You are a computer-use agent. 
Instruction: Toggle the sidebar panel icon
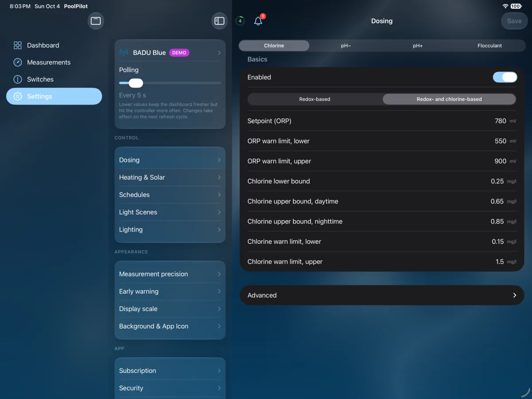[219, 21]
